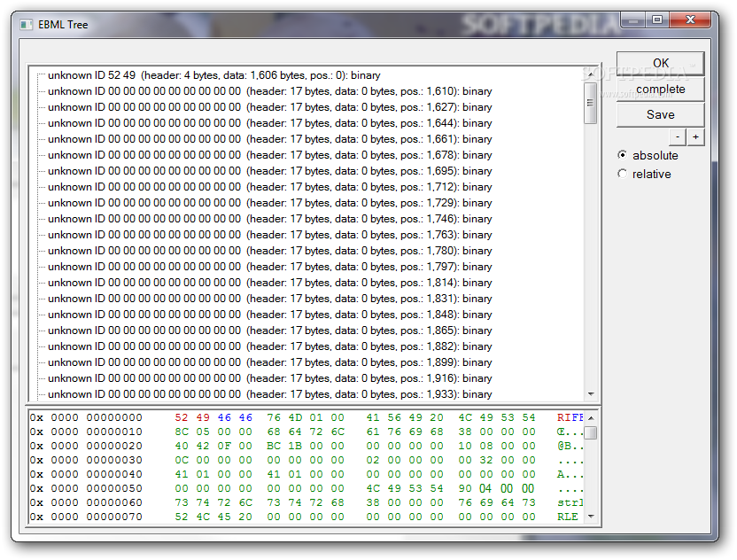Click the Save button
The width and height of the screenshot is (737, 560).
click(661, 114)
